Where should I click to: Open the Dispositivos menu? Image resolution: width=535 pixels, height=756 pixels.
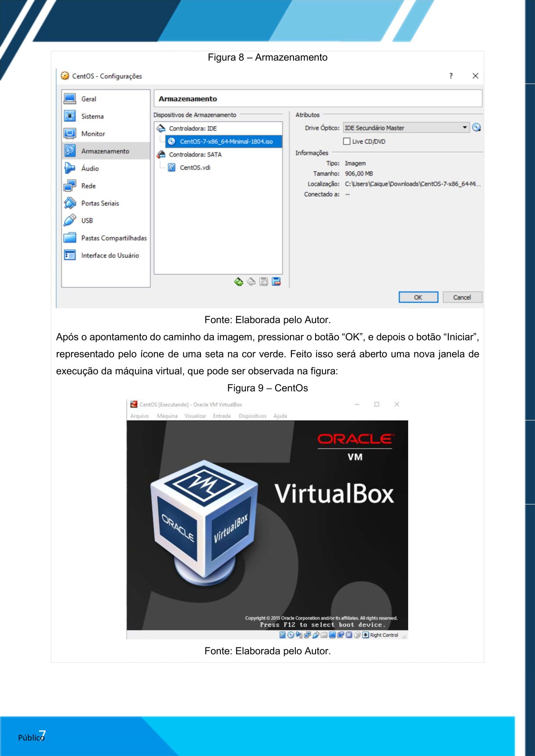click(252, 416)
